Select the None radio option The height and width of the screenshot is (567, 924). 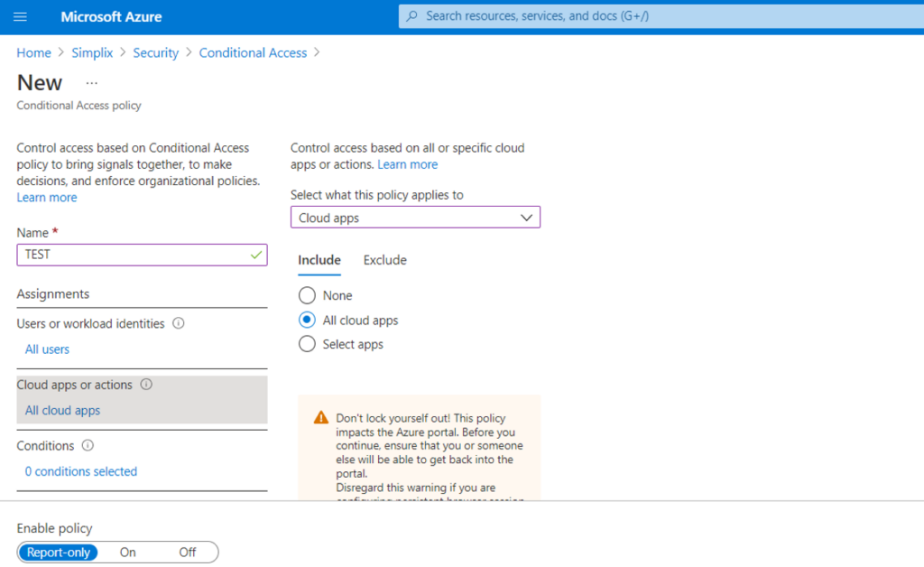pos(307,294)
